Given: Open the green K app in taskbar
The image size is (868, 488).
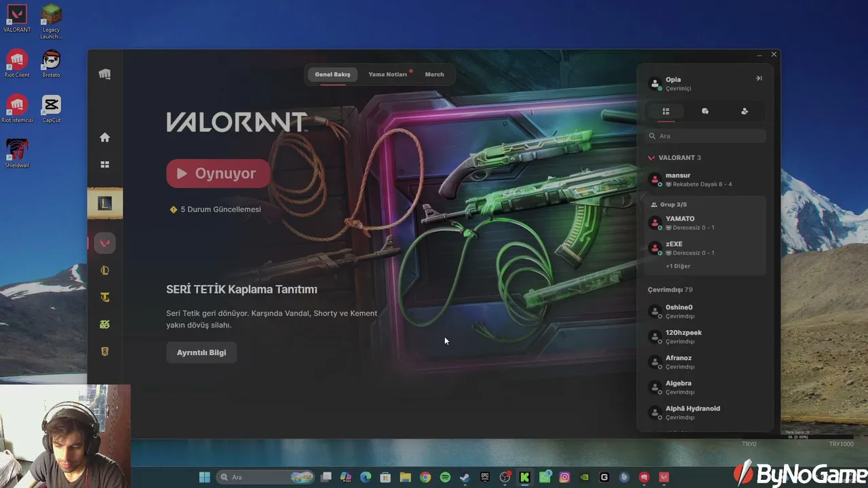Looking at the screenshot, I should click(524, 477).
